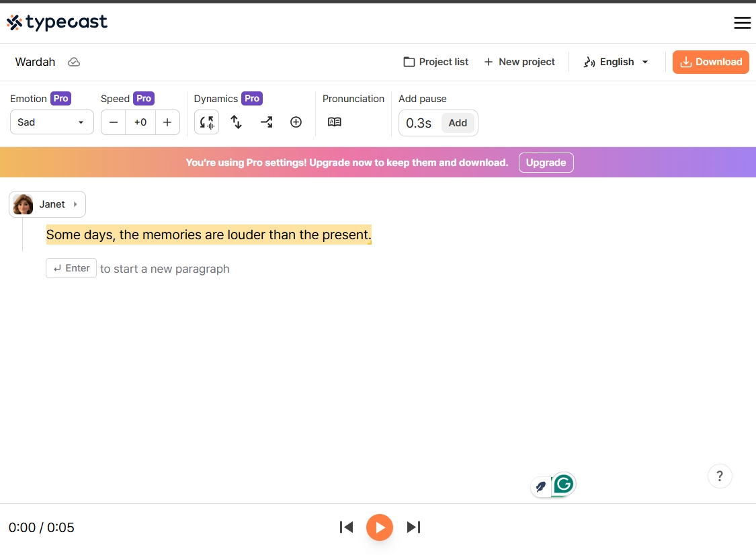
Task: Open the Emotion dropdown showing Sad
Action: (x=52, y=122)
